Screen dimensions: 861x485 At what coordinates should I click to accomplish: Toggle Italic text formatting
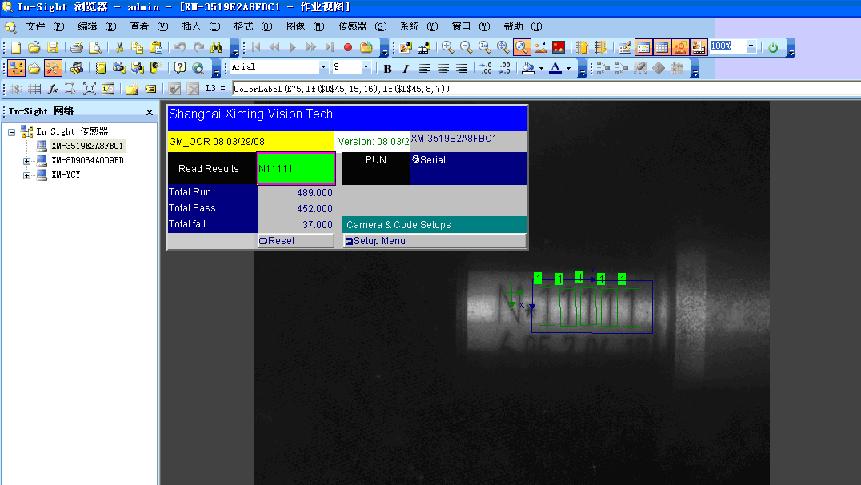[x=405, y=68]
